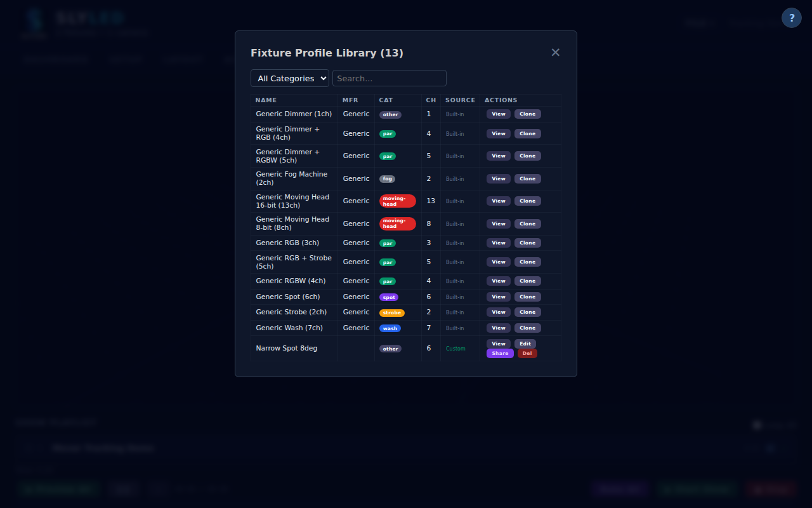The height and width of the screenshot is (508, 812).
Task: Click the green par badge on Generic RGB (3ch)
Action: pyautogui.click(x=388, y=243)
